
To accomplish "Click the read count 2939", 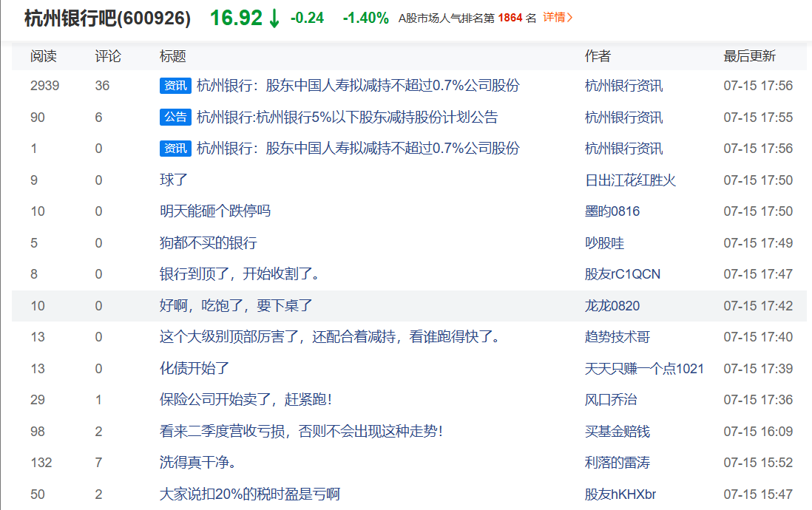I will pyautogui.click(x=44, y=86).
